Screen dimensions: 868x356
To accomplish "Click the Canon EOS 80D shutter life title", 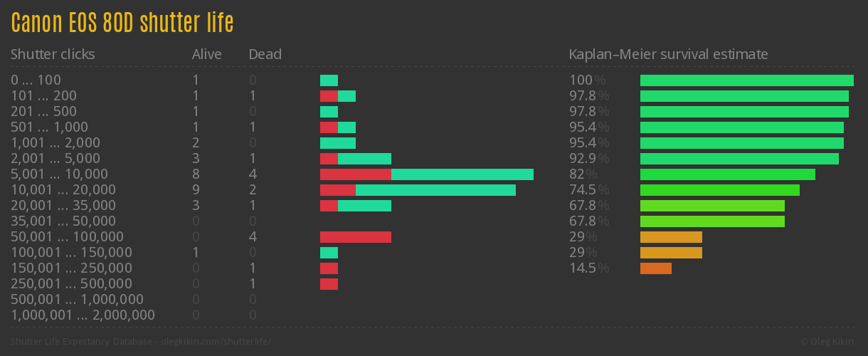I will pyautogui.click(x=122, y=23).
